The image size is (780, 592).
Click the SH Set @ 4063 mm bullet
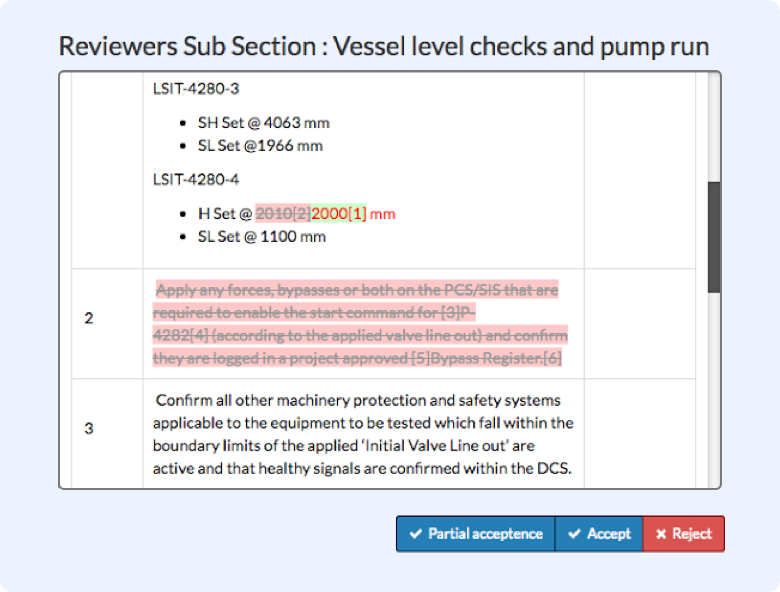pyautogui.click(x=263, y=123)
